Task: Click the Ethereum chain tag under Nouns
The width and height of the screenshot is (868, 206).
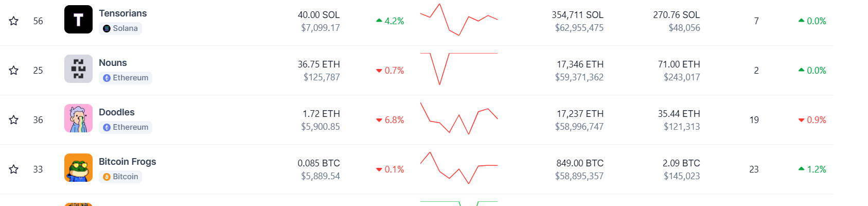Action: click(126, 78)
